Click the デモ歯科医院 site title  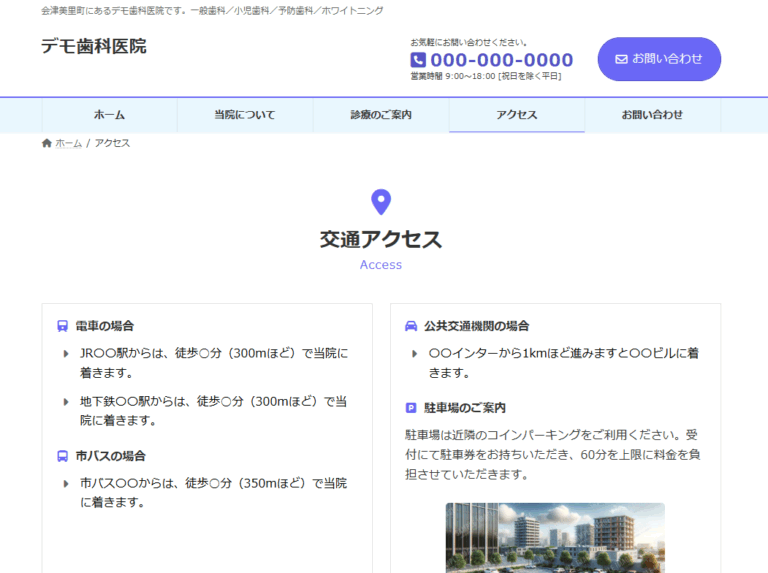point(93,46)
